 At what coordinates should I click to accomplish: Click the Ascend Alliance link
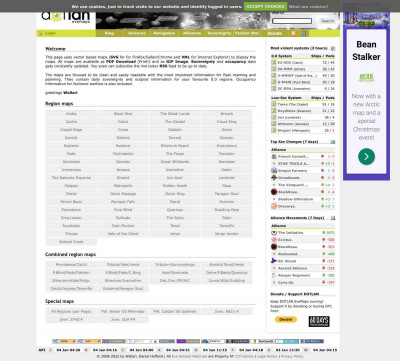[293, 268]
